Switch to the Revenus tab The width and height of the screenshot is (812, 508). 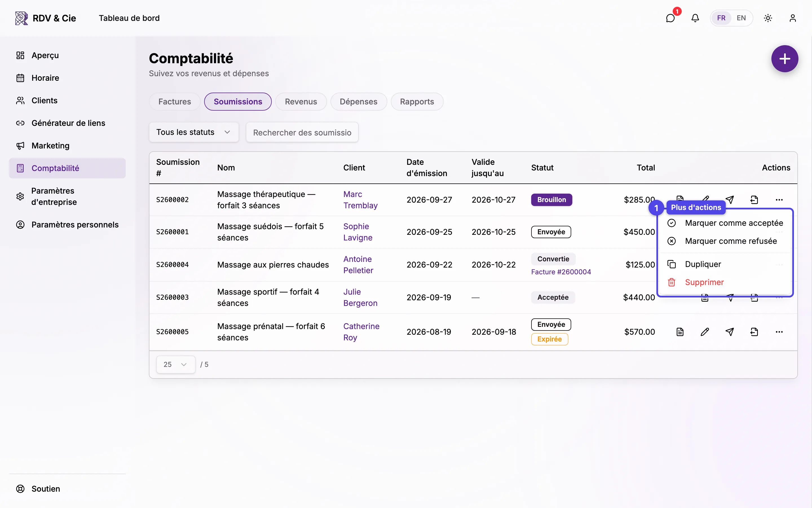click(x=301, y=102)
